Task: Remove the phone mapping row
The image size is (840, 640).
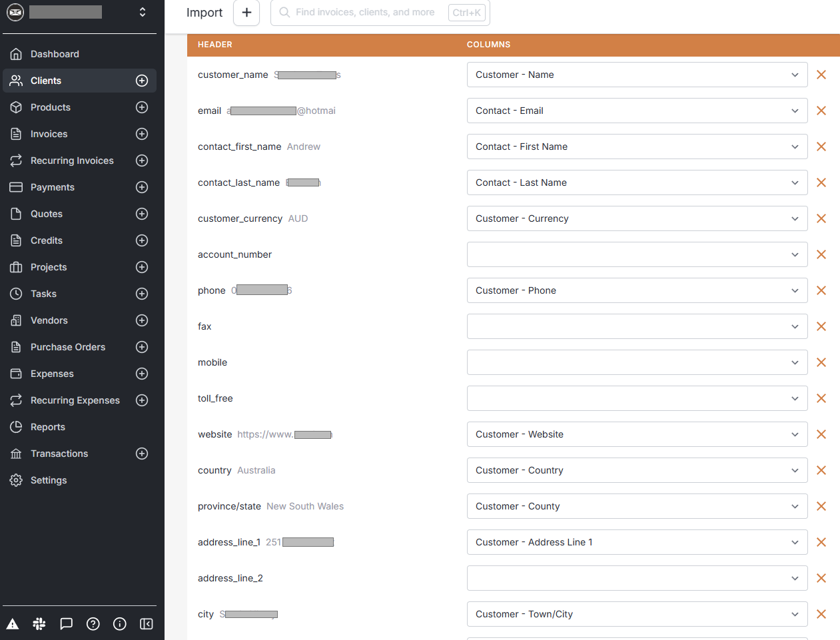Action: click(x=821, y=290)
